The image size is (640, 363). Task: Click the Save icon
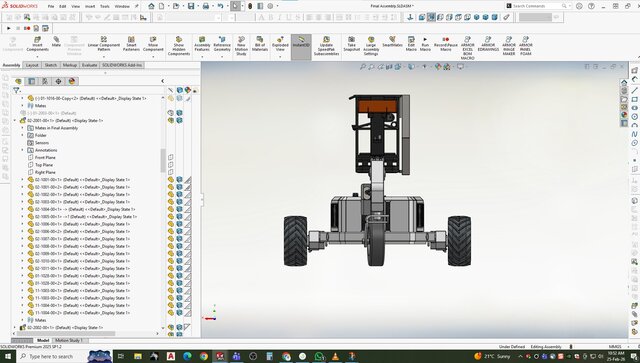(191, 6)
